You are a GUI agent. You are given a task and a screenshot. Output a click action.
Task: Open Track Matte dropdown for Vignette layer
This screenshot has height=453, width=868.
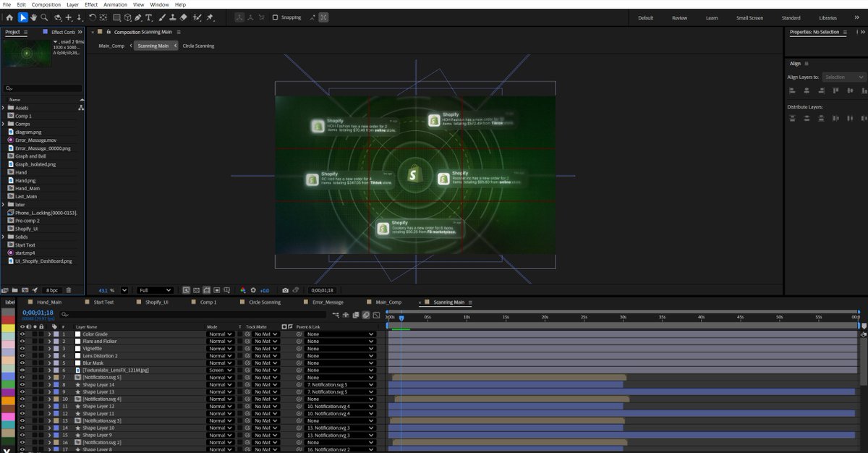click(265, 348)
